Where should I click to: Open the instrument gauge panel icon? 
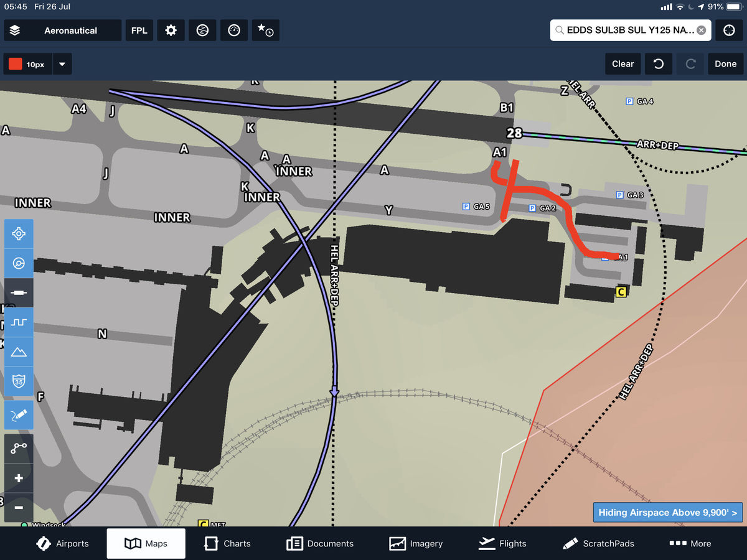click(x=234, y=30)
